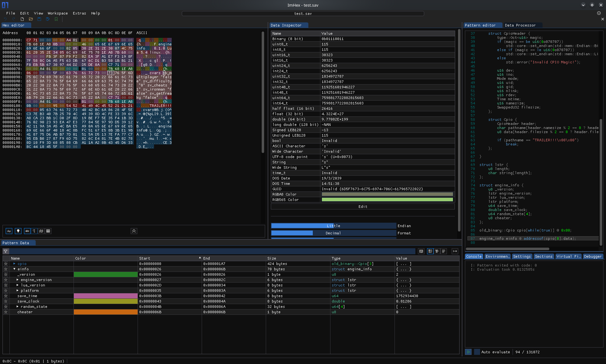Open the Sections tab
Screen dimensions: 606x364
(x=544, y=256)
